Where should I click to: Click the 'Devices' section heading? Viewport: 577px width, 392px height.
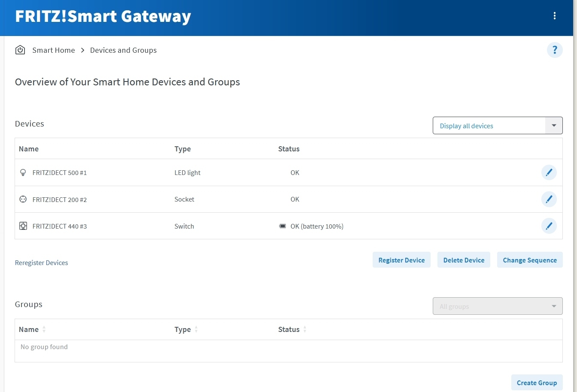(30, 124)
